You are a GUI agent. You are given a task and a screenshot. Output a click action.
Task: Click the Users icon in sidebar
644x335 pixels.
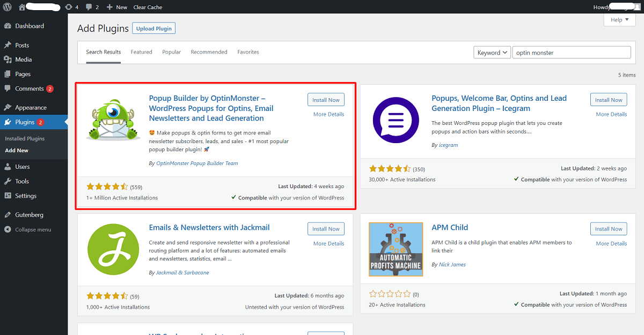pos(8,167)
